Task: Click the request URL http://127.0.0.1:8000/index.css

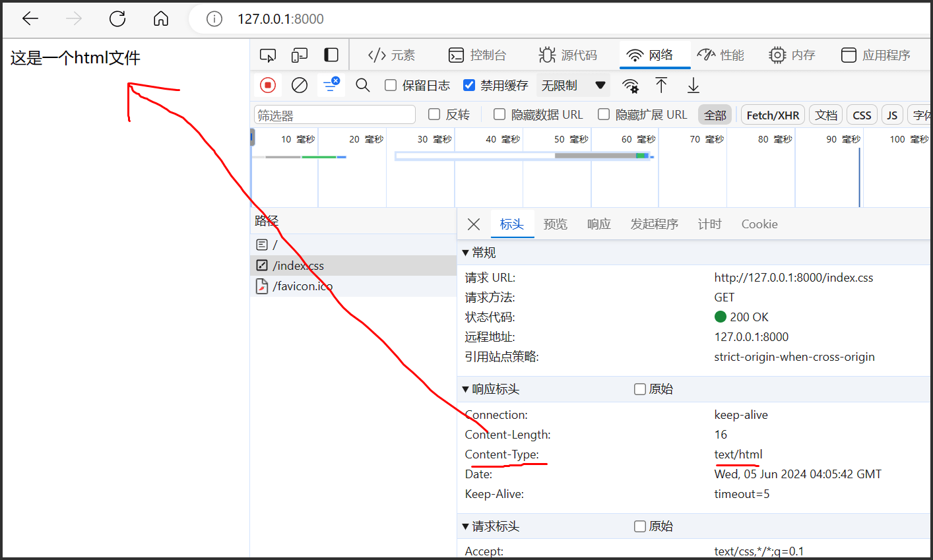Action: tap(794, 278)
